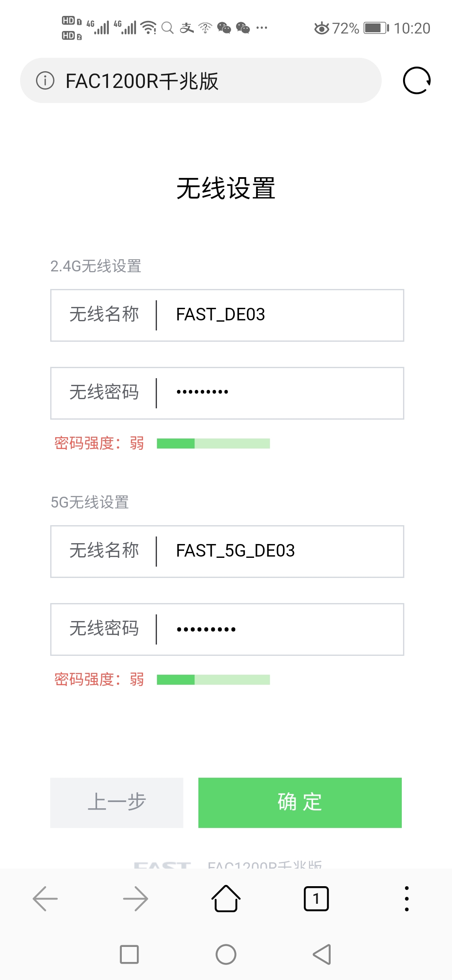Tap the Wi-Fi icon in the status bar
The image size is (452, 980).
tap(147, 28)
